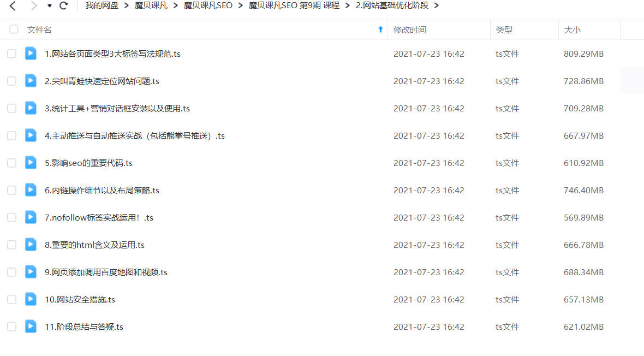Viewport: 644px width, 356px height.
Task: Click size value 746.40MB
Action: coord(583,191)
